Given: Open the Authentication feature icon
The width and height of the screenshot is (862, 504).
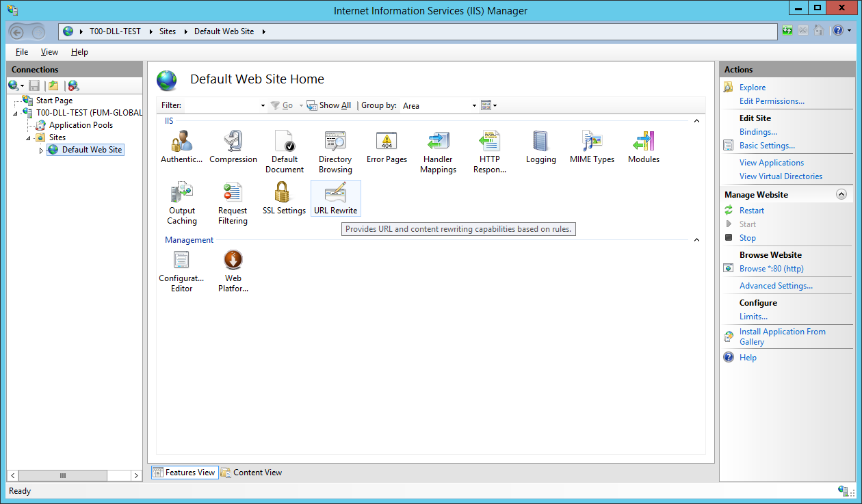Looking at the screenshot, I should pos(181,147).
